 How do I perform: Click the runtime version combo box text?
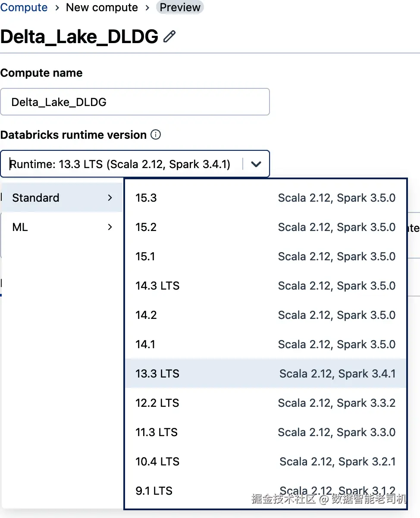point(120,164)
